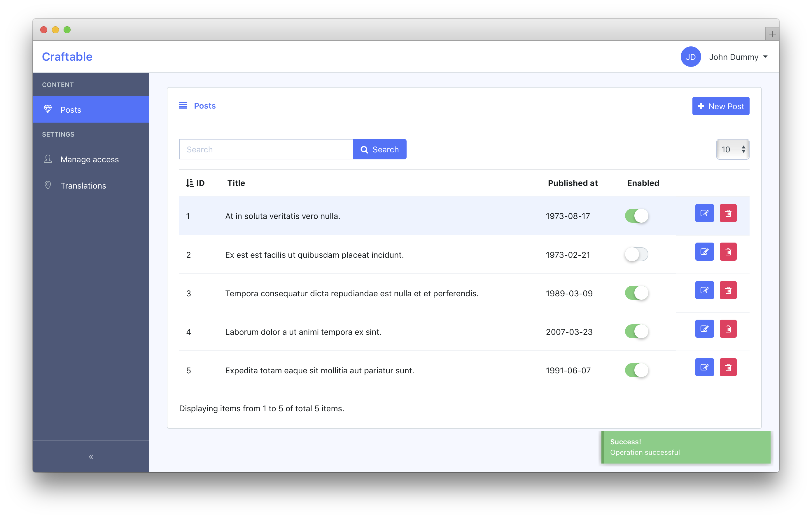Select the Posts diamond icon in sidebar
The height and width of the screenshot is (519, 812).
coord(48,109)
